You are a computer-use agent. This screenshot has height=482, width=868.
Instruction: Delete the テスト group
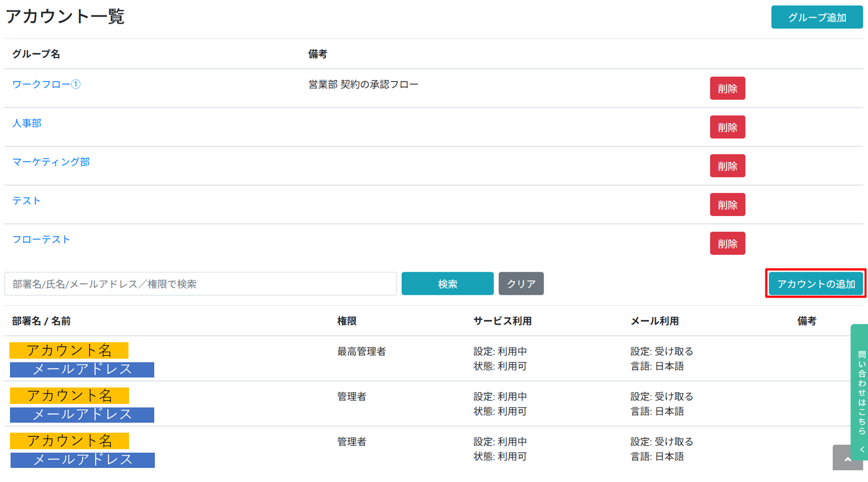tap(727, 204)
